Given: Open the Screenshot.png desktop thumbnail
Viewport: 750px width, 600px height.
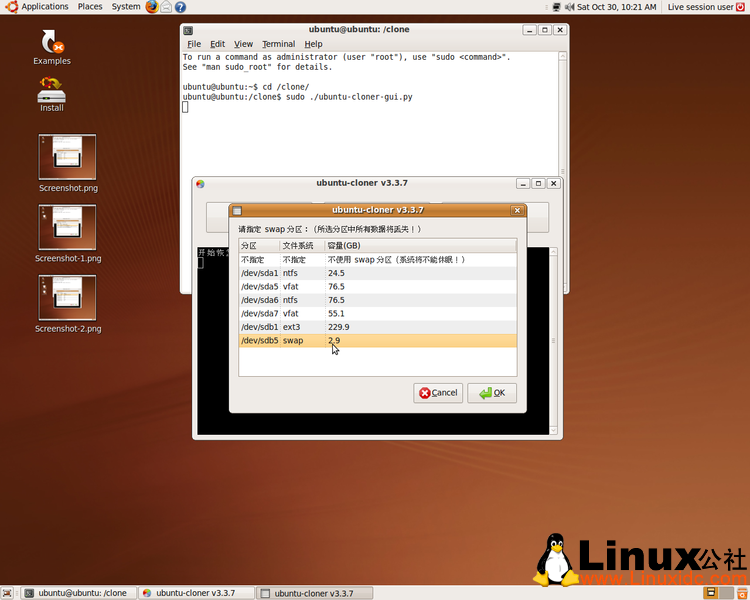Looking at the screenshot, I should tap(67, 164).
